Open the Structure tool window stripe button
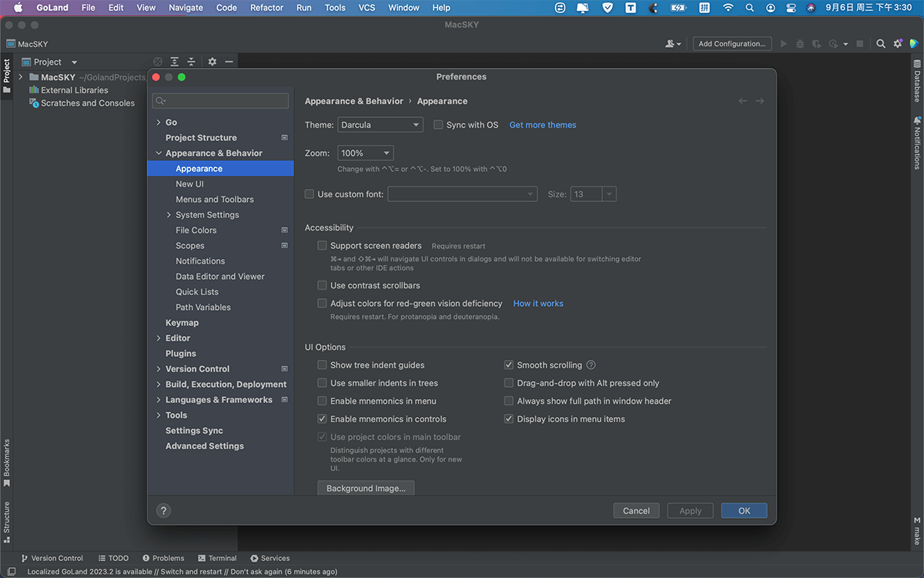 [x=7, y=521]
